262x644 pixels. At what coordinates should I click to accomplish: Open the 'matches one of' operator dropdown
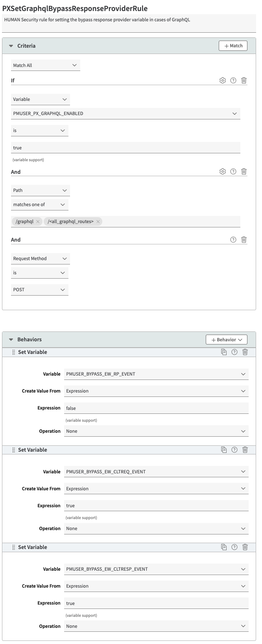click(x=39, y=205)
